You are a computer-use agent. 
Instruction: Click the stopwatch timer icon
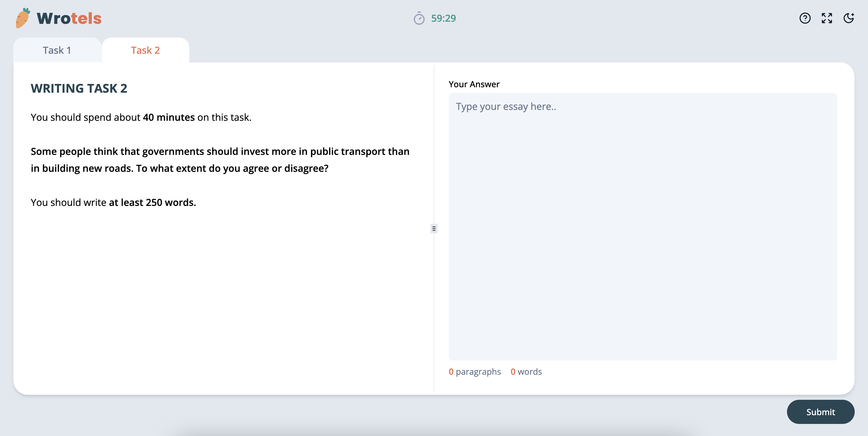419,18
